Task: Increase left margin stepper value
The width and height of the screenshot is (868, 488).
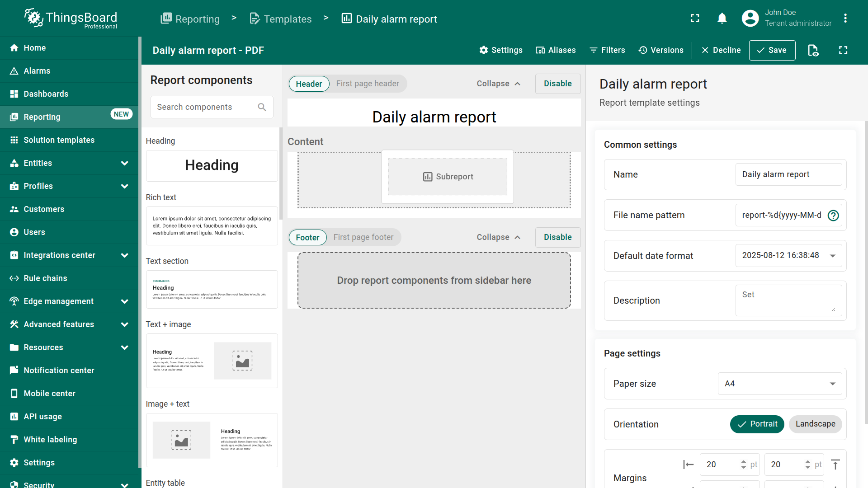Action: click(x=743, y=461)
